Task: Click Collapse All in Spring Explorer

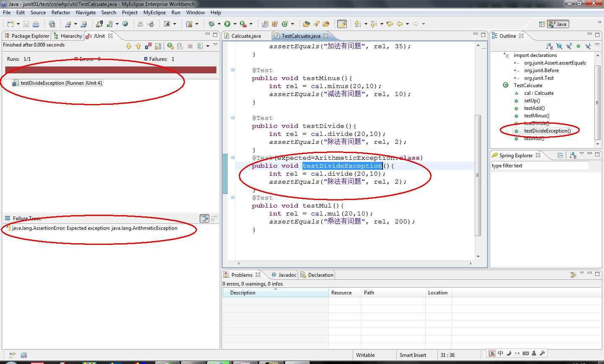Action: 560,155
